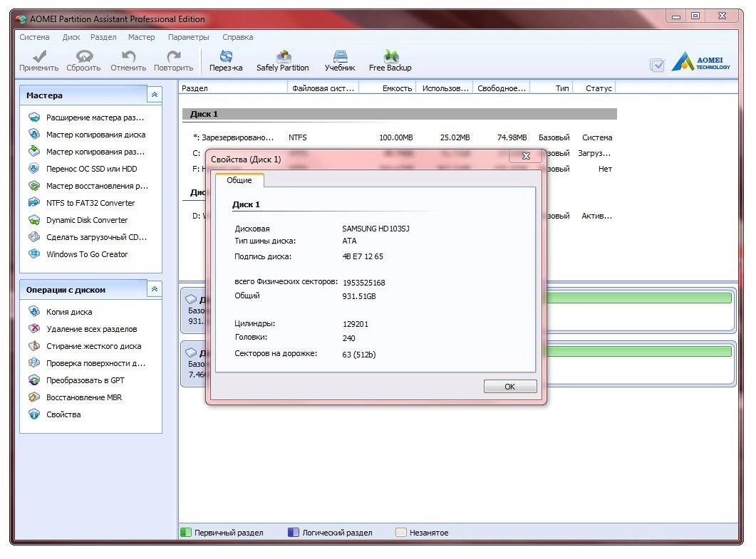Open the Параметры menu

(189, 37)
